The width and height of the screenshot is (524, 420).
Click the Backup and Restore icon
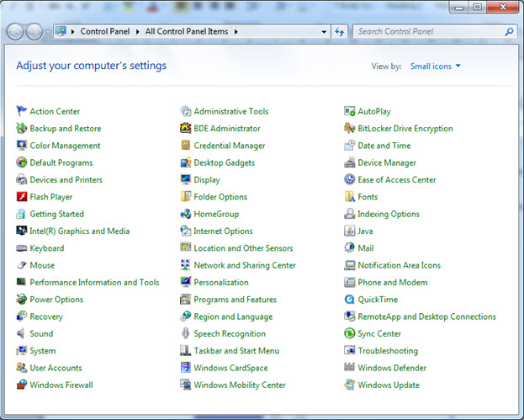(x=21, y=128)
